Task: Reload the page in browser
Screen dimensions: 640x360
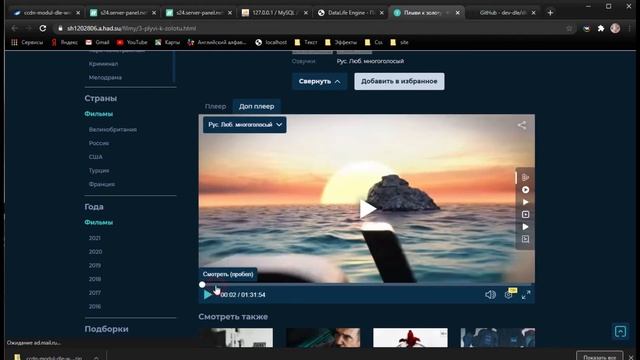Action: click(x=43, y=28)
